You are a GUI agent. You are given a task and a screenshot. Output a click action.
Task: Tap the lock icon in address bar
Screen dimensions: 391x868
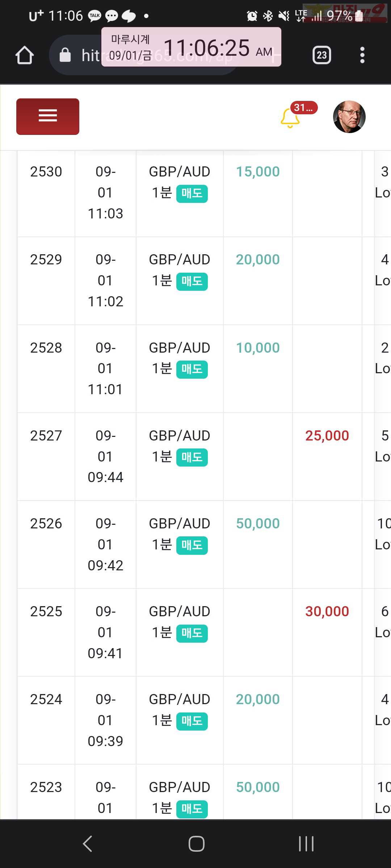click(x=65, y=55)
